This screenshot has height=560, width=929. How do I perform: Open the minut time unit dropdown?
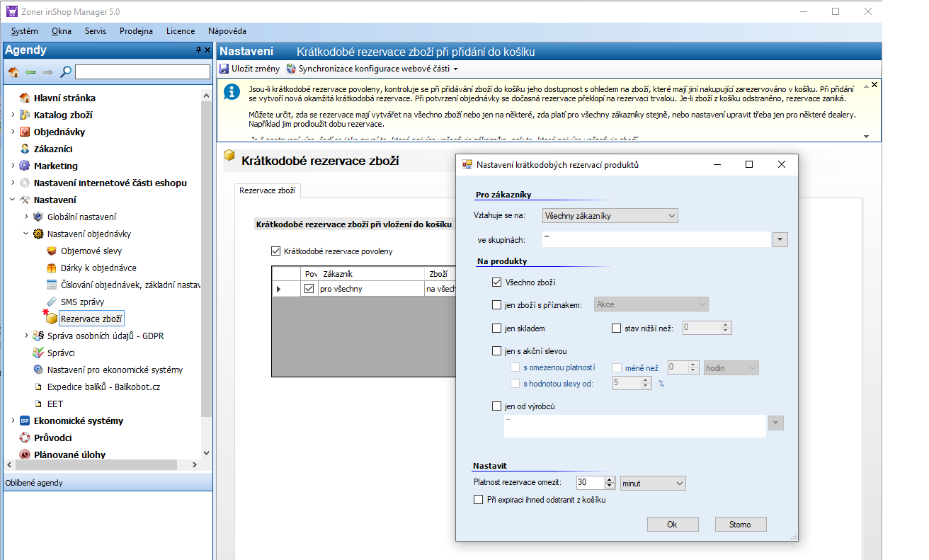(x=652, y=483)
